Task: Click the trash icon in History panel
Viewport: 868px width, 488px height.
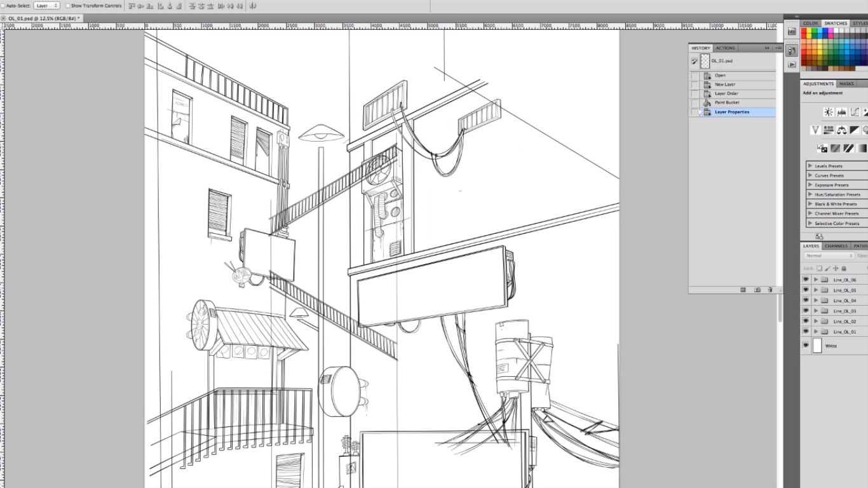Action: click(770, 290)
